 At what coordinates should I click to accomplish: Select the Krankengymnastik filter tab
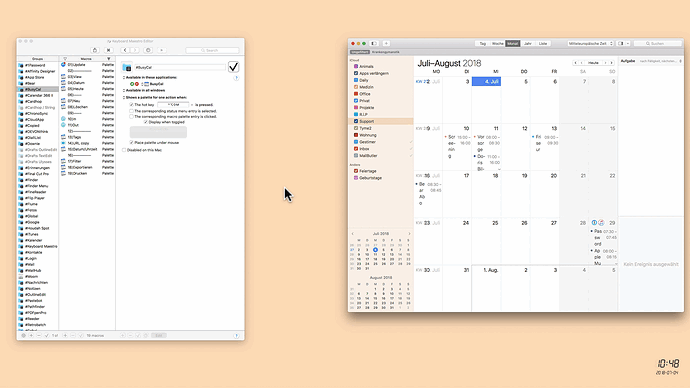point(385,52)
